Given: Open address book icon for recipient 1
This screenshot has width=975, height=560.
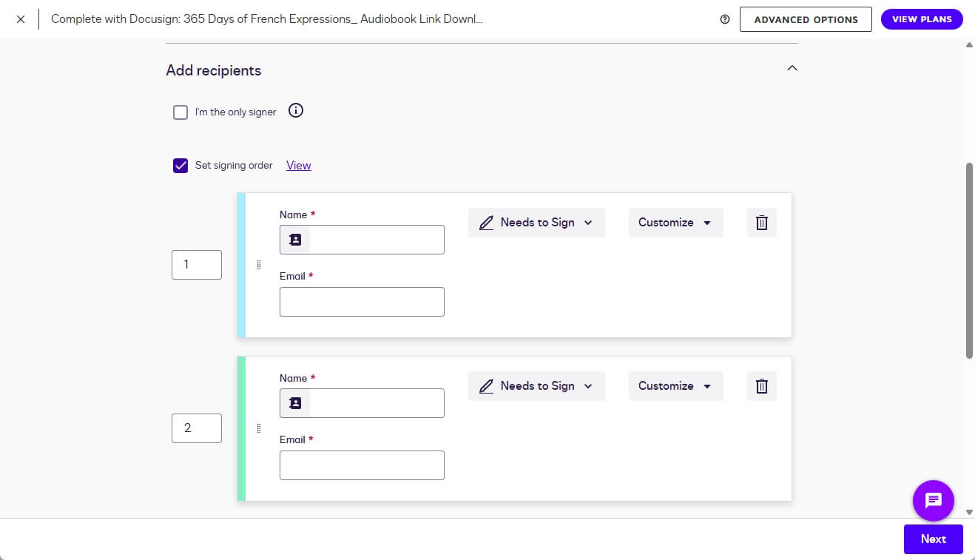Looking at the screenshot, I should coord(295,240).
